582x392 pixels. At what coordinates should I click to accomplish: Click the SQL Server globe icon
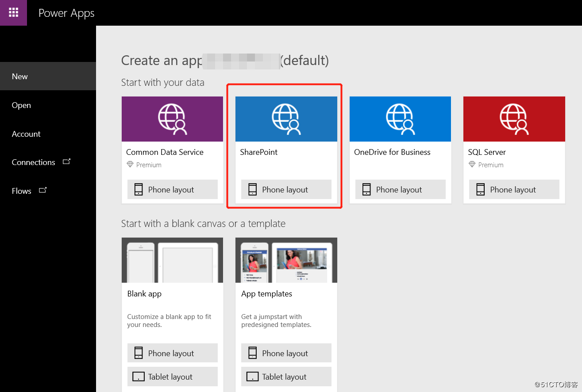[x=514, y=119]
